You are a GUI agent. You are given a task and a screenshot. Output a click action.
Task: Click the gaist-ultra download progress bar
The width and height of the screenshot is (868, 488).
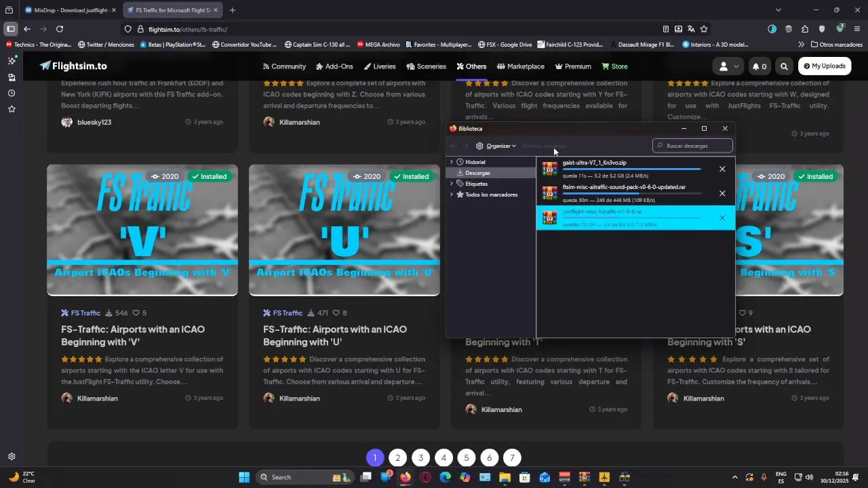(x=631, y=169)
